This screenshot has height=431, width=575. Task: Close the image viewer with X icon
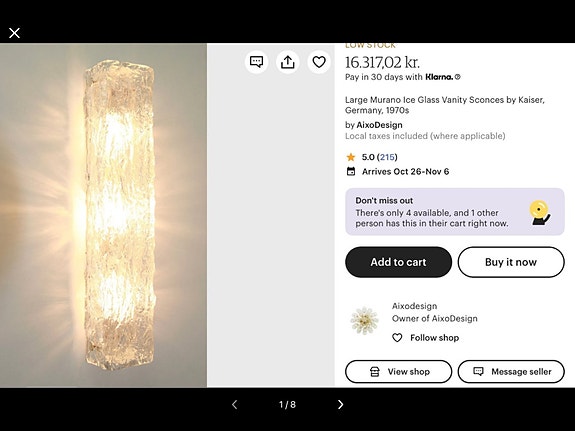pos(14,33)
